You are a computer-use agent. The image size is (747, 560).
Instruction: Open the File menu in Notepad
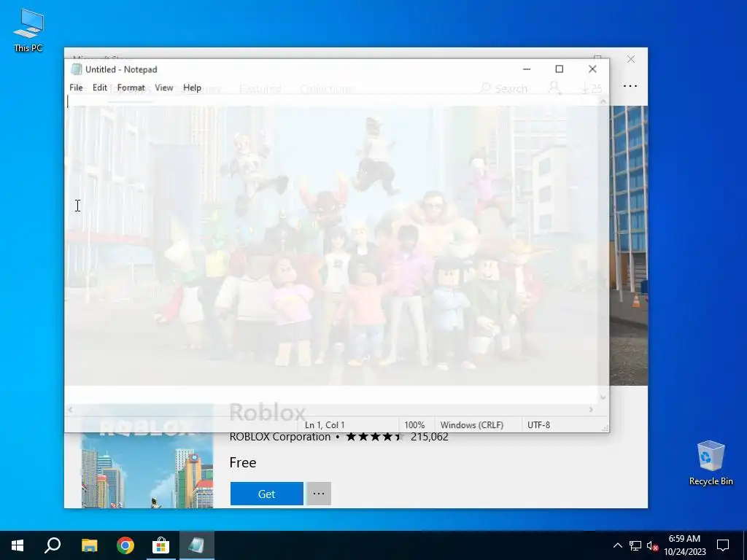(76, 87)
